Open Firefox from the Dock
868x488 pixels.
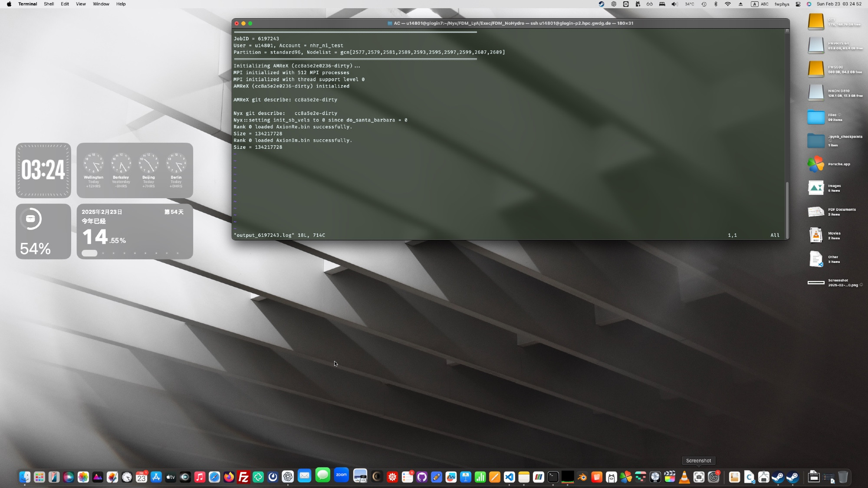coord(229,477)
